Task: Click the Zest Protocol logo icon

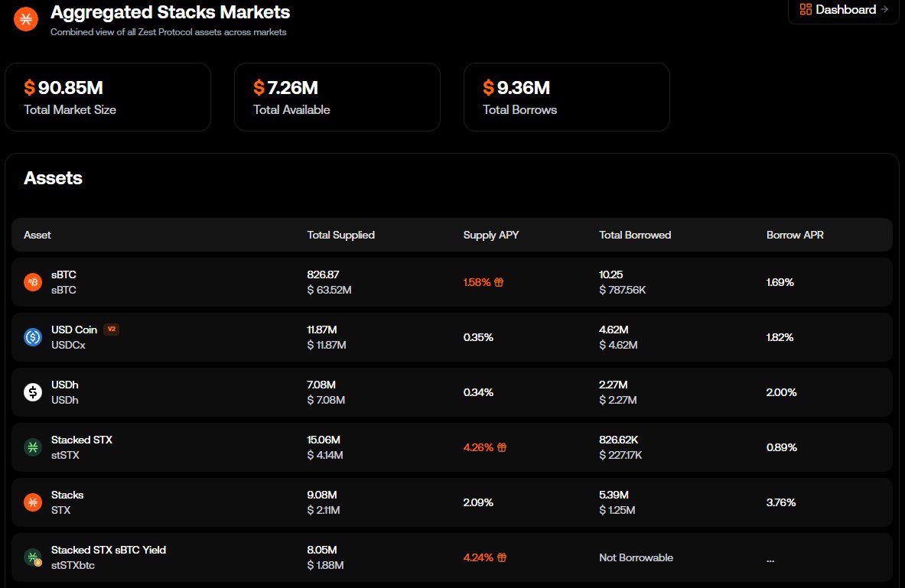Action: coord(26,19)
